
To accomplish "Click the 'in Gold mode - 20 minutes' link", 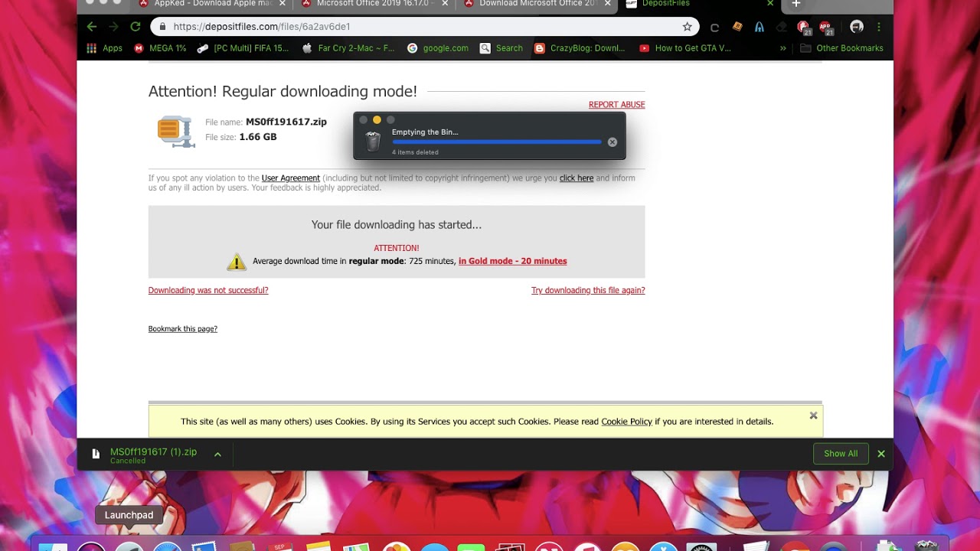I will (x=513, y=261).
